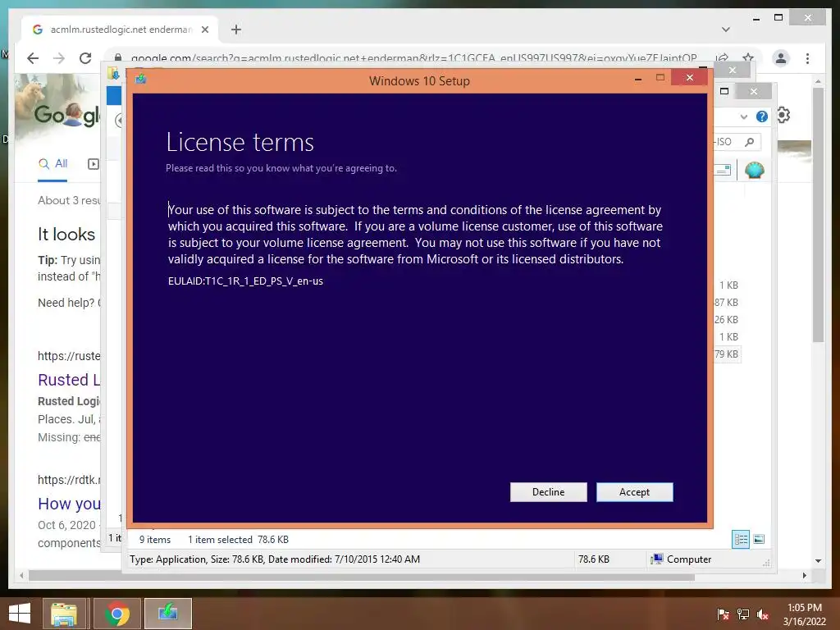Click the EULAID text line

pos(245,281)
